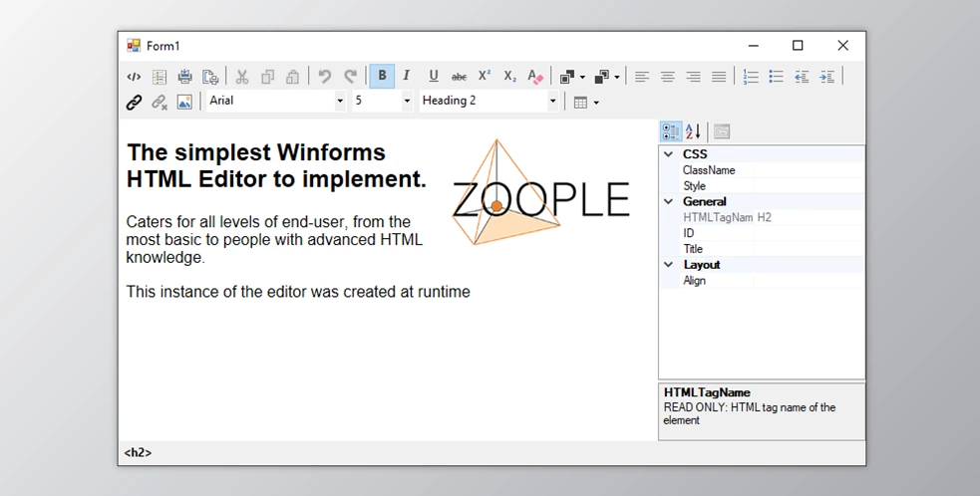Click the Style value field
This screenshot has height=496, width=980.
810,185
